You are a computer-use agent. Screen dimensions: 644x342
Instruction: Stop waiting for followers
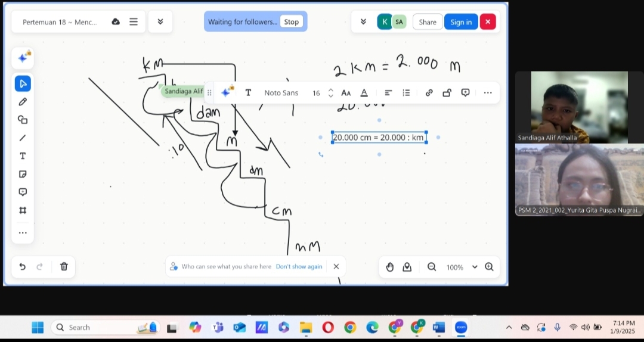tap(291, 22)
